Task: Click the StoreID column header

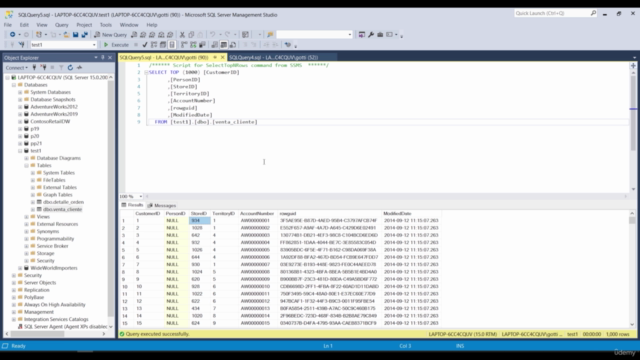Action: (199, 213)
